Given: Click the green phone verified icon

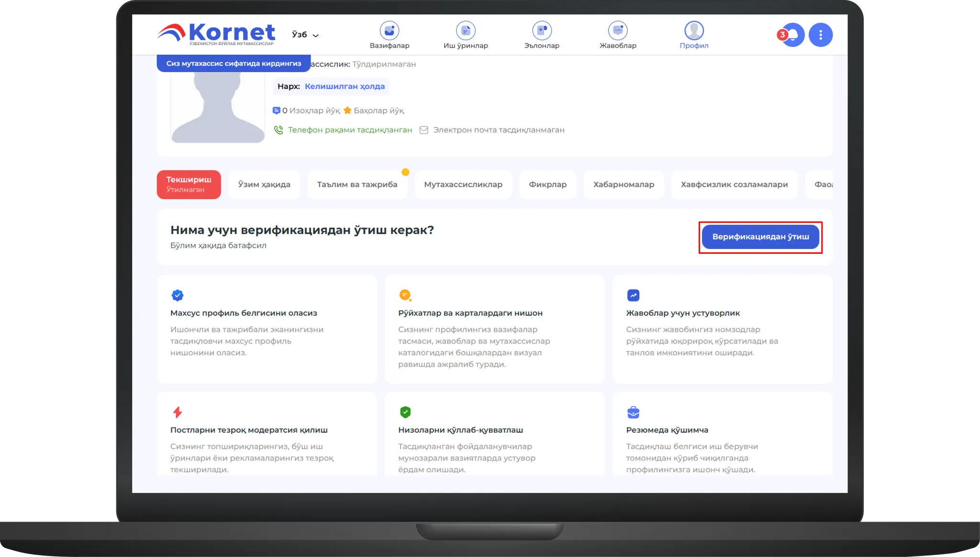Looking at the screenshot, I should pos(278,130).
